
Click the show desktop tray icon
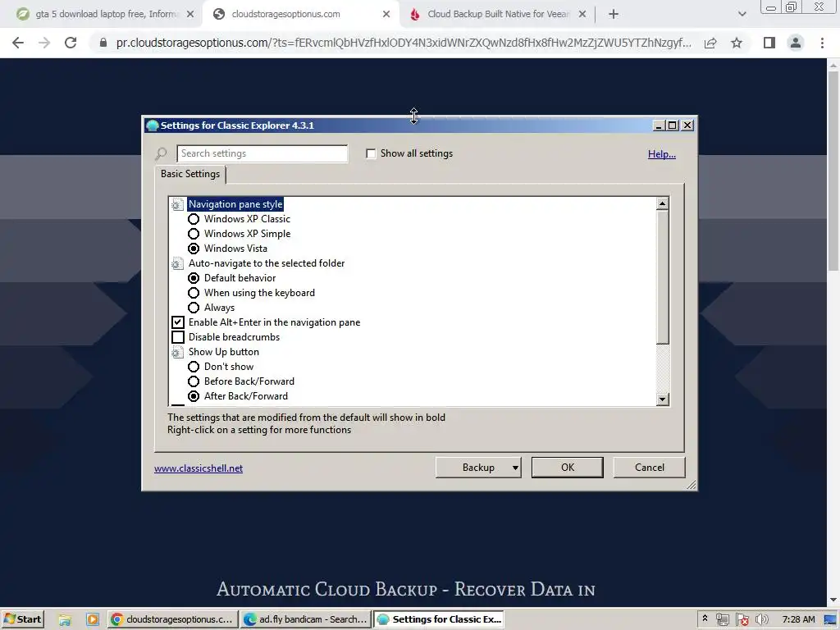[831, 620]
